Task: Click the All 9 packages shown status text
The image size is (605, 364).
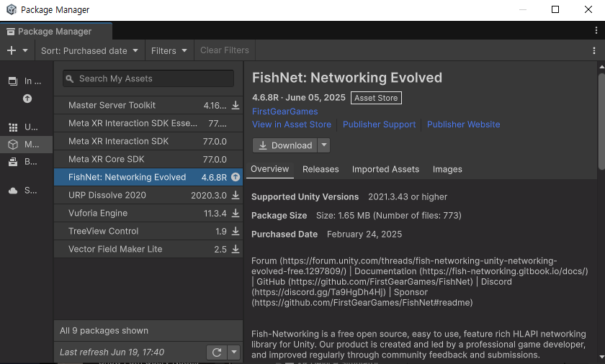Action: coord(104,331)
